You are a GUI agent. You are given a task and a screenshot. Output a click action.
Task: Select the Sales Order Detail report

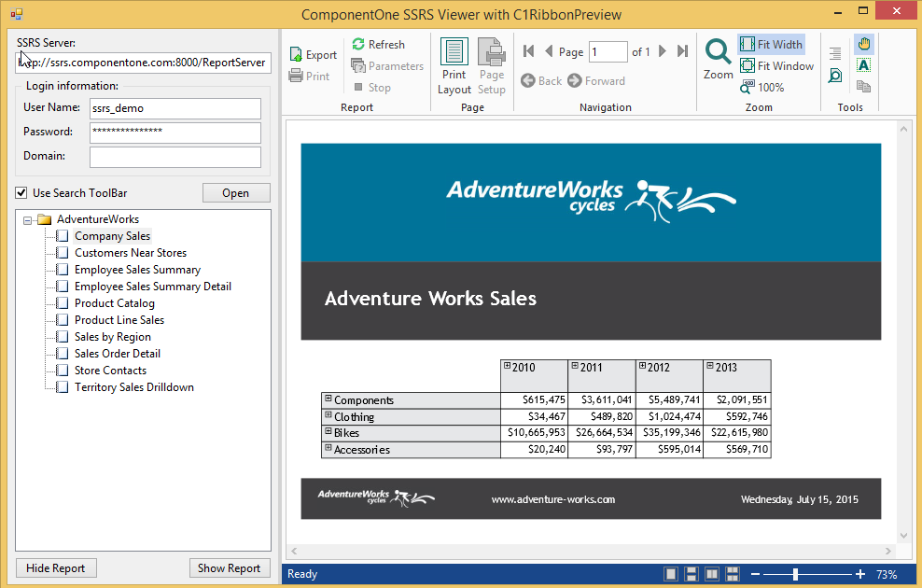coord(118,354)
